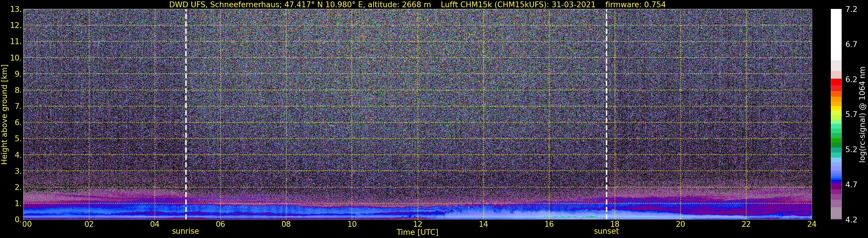This screenshot has height=238, width=868.
Task: Click colorbar value '5.2'
Action: click(x=851, y=150)
